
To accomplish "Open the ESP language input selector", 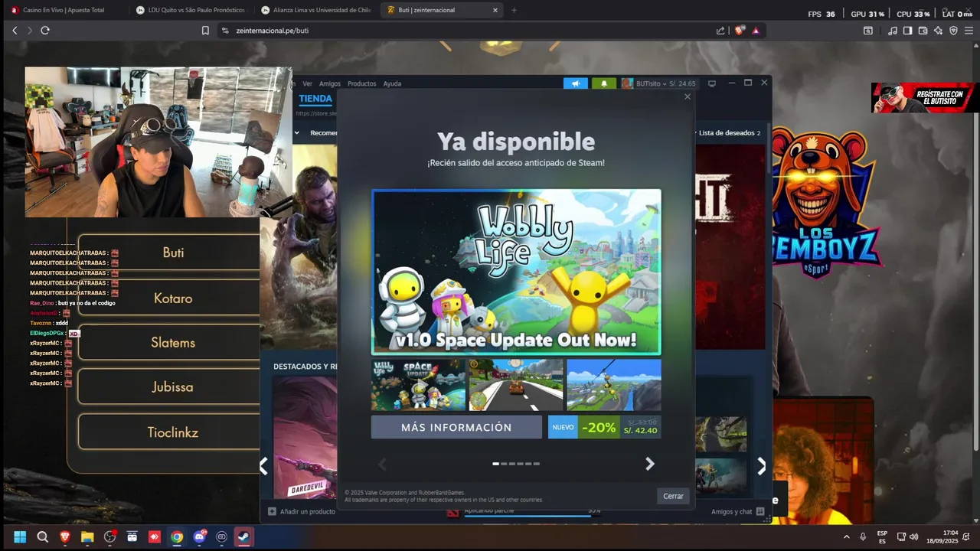I will 882,537.
